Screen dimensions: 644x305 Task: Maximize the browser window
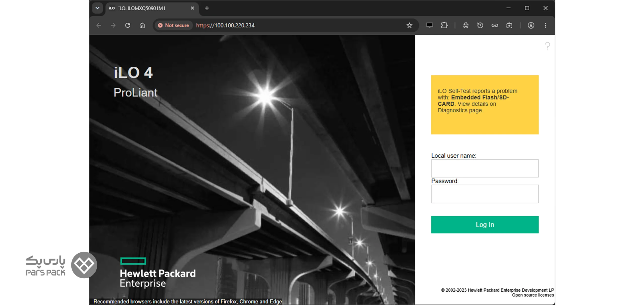527,8
